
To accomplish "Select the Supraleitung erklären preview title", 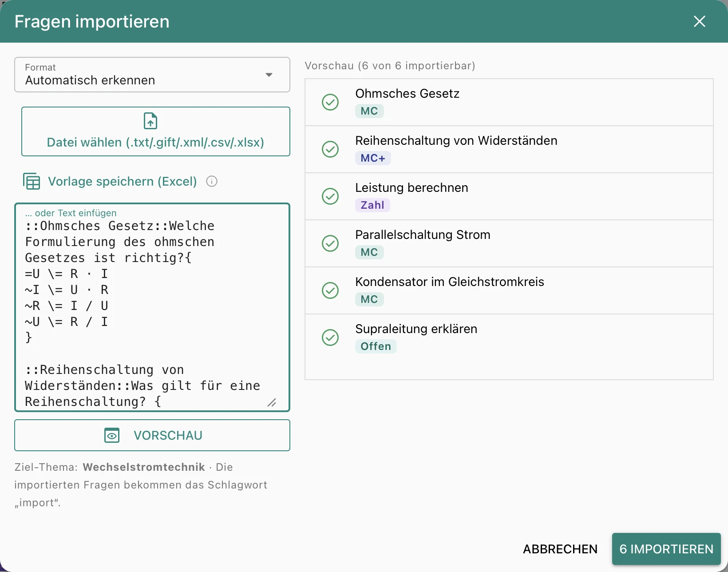I will coord(416,329).
